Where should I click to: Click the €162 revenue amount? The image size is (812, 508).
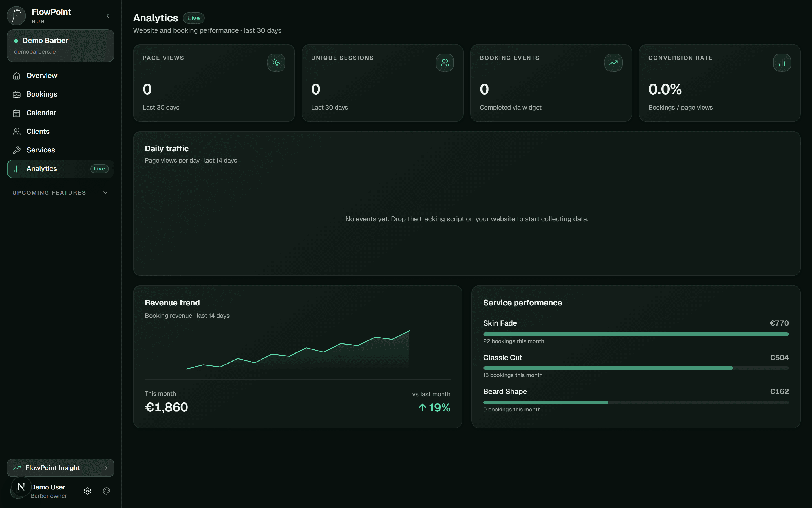(779, 391)
